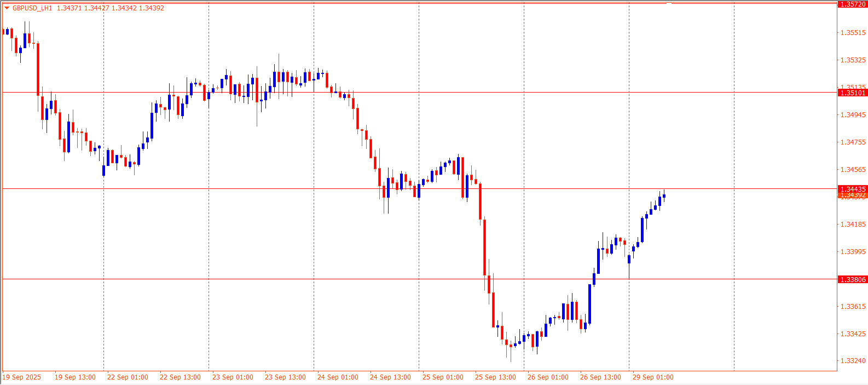Select the red 1.33806 price level tag
This screenshot has width=868, height=385.
click(x=853, y=280)
